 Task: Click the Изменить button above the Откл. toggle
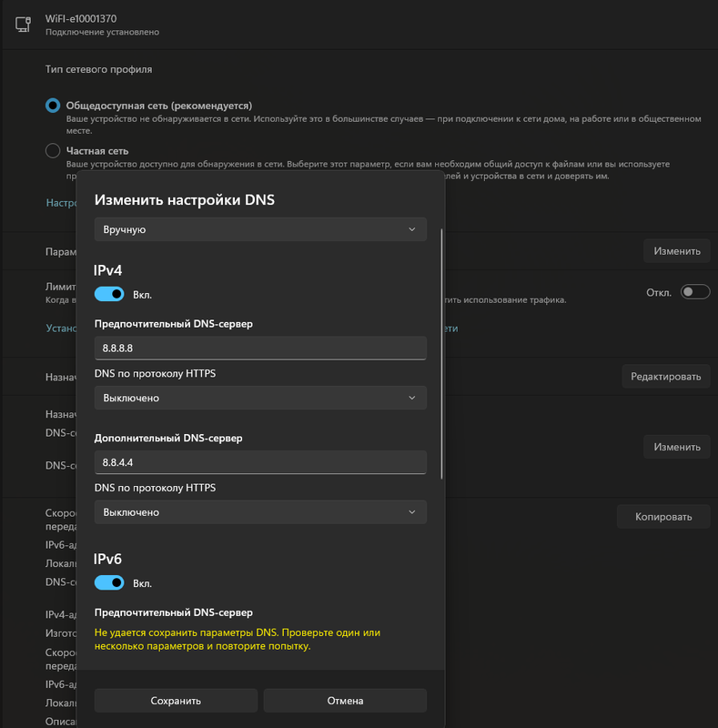coord(676,251)
